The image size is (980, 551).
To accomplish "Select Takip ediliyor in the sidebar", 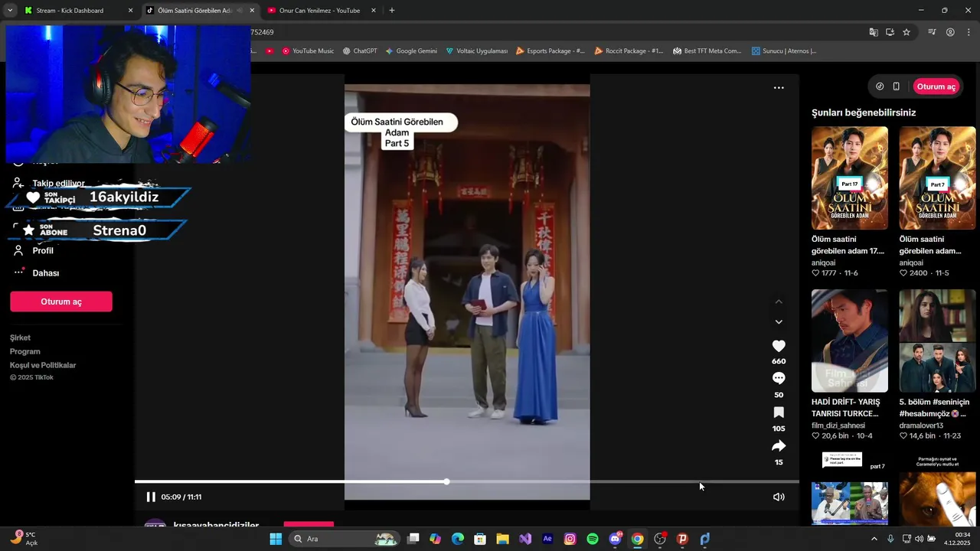I will point(58,184).
